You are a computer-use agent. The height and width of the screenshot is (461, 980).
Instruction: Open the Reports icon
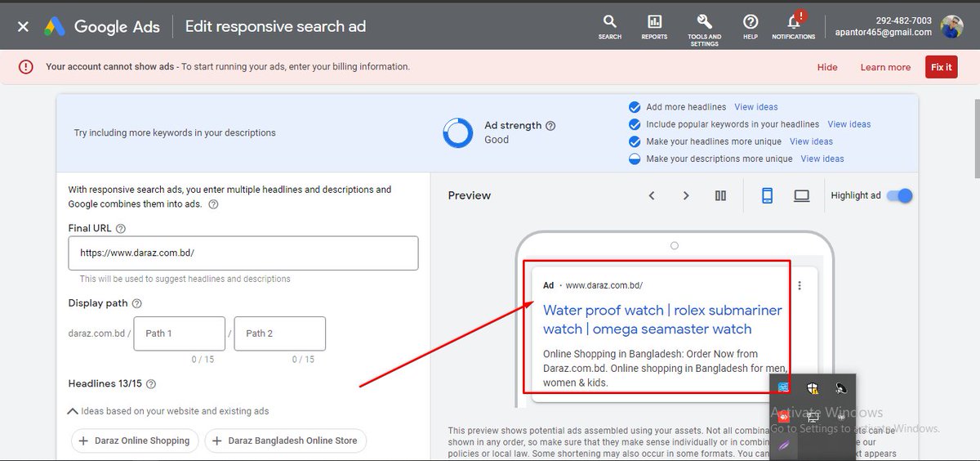tap(654, 26)
